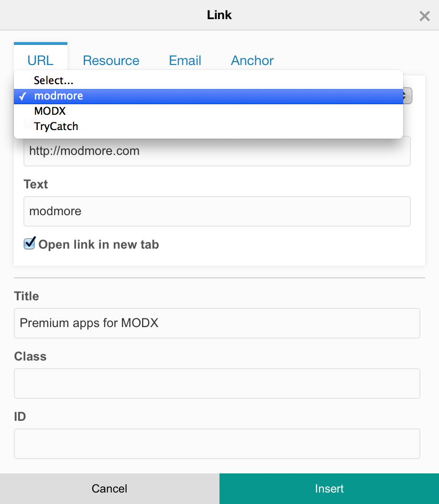Switch to the Email tab
Screen dimensions: 439x504
tap(185, 60)
